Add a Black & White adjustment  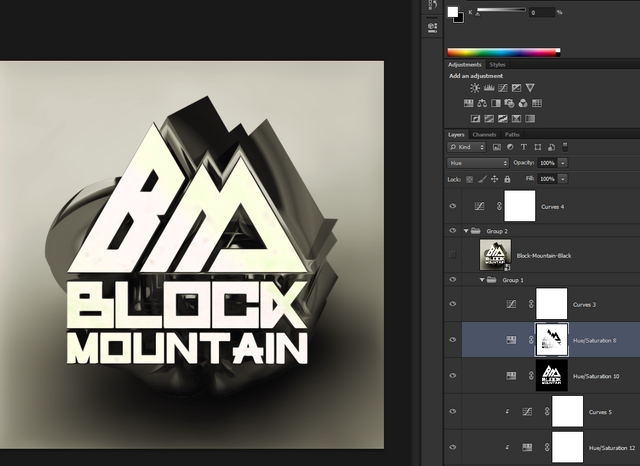(x=496, y=103)
